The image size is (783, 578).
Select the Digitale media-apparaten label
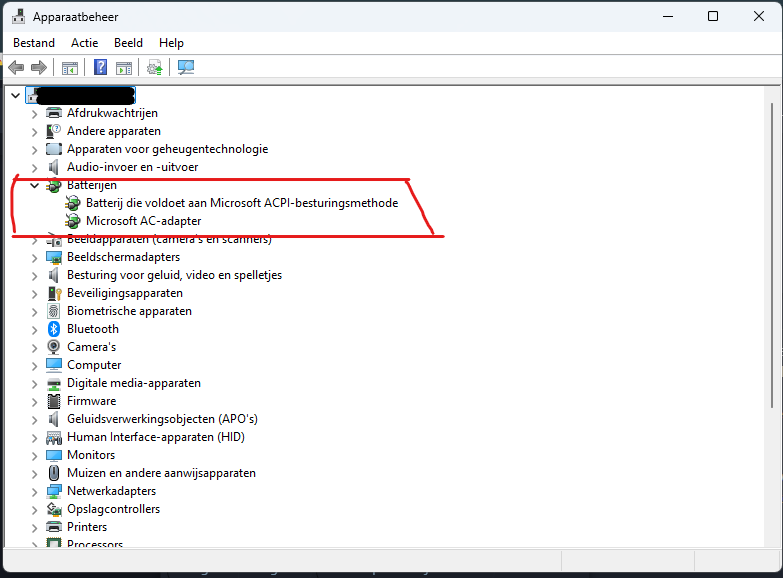134,383
